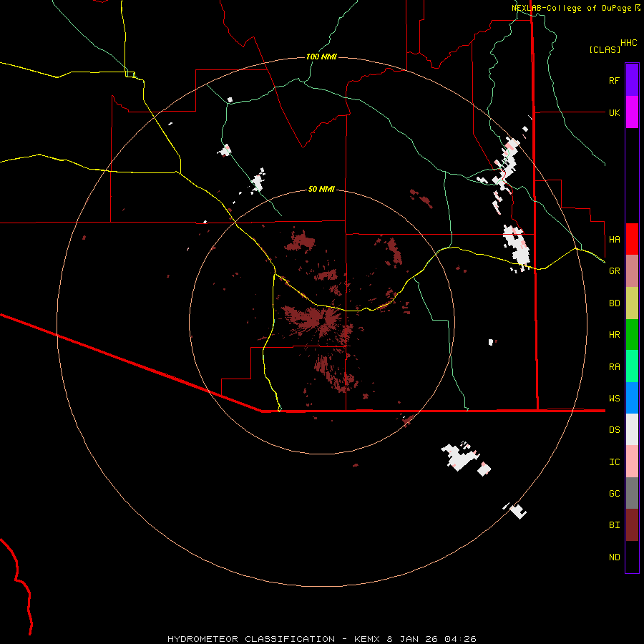
Task: Click the IC legend label
Action: point(614,462)
